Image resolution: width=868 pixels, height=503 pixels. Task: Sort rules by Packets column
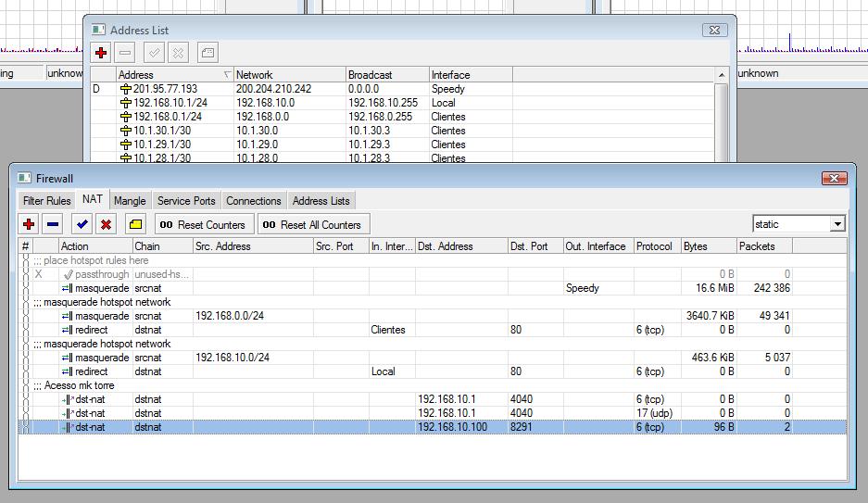[x=764, y=246]
